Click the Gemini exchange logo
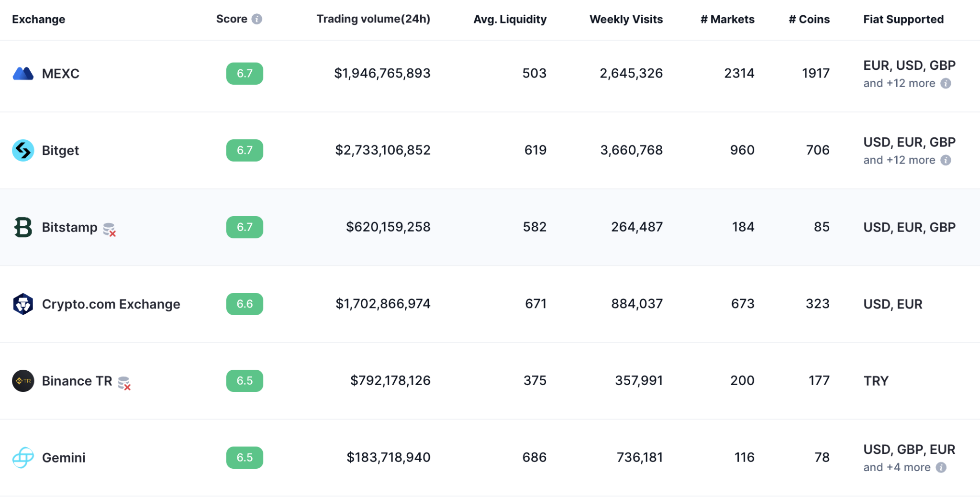 tap(23, 458)
